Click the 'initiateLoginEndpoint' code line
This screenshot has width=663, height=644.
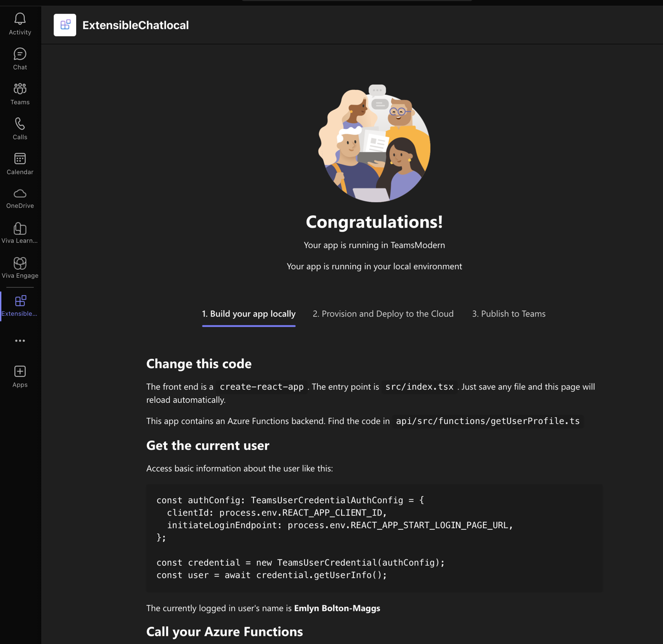coord(340,525)
